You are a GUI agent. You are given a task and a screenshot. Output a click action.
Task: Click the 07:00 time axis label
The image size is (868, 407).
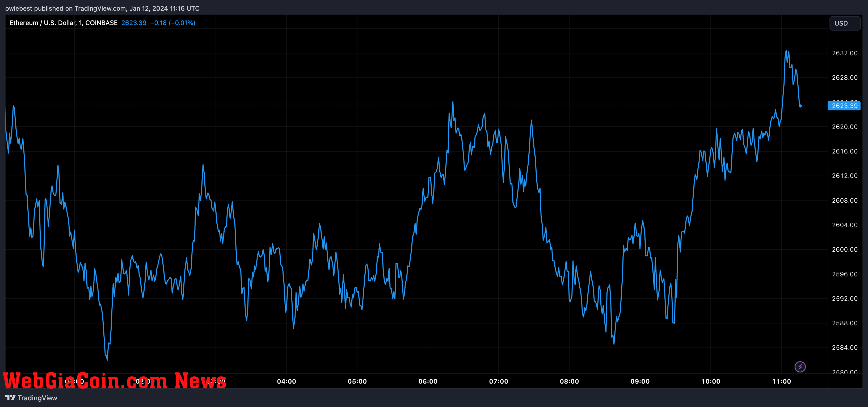coord(499,381)
